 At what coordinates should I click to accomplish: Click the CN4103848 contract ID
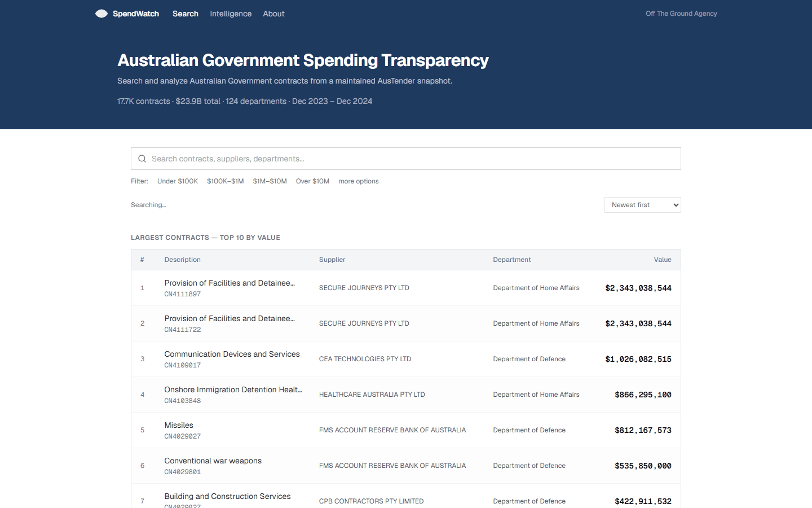pyautogui.click(x=183, y=401)
